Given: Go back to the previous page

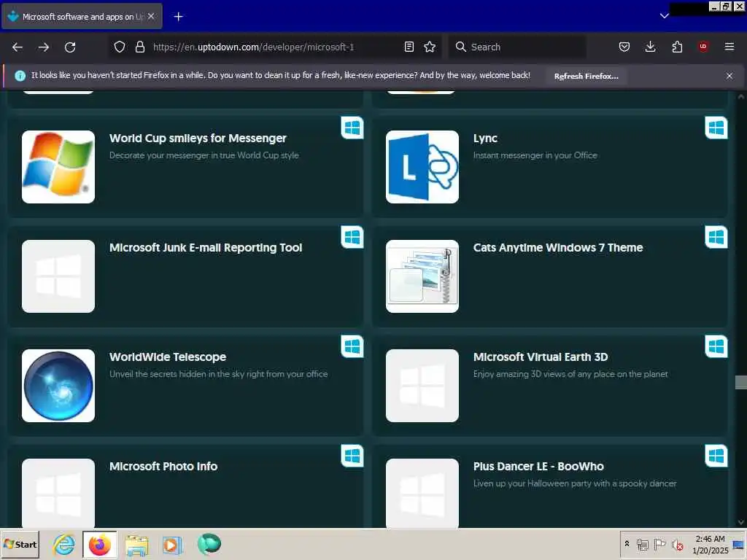Looking at the screenshot, I should (18, 47).
